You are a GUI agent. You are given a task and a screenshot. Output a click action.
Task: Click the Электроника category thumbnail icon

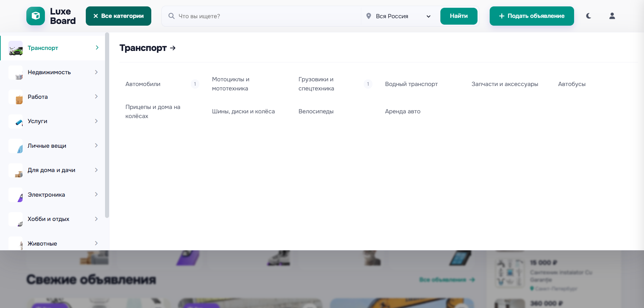pyautogui.click(x=16, y=195)
